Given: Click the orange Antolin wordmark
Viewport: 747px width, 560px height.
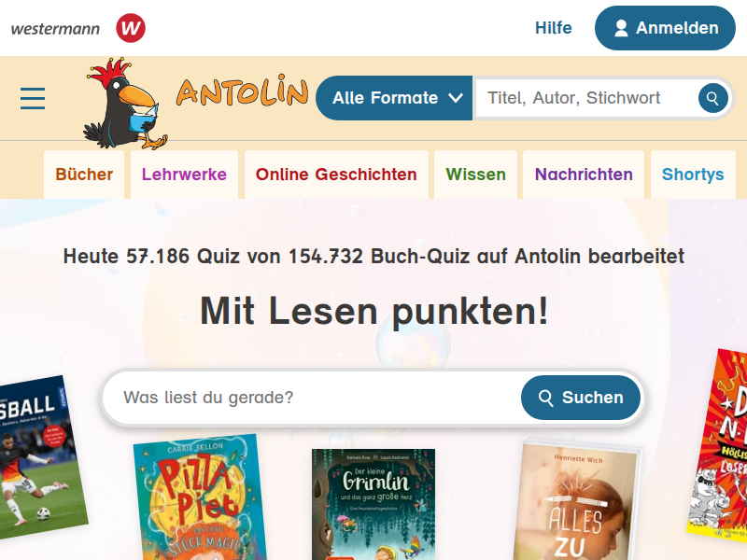Looking at the screenshot, I should (242, 91).
